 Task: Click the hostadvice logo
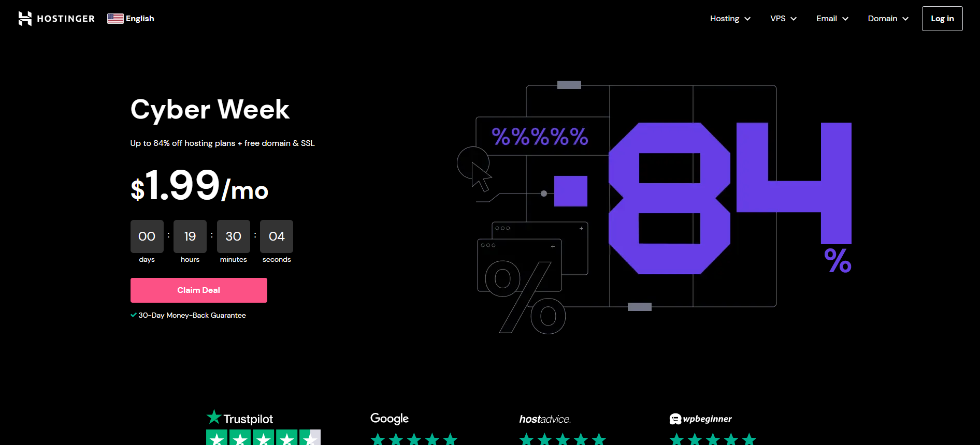545,419
